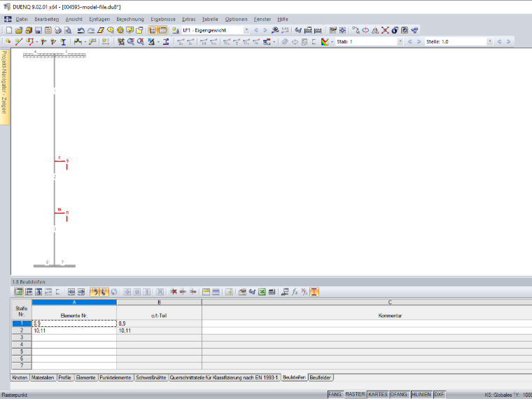
Task: Go to previous load case with left arrow
Action: (256, 30)
